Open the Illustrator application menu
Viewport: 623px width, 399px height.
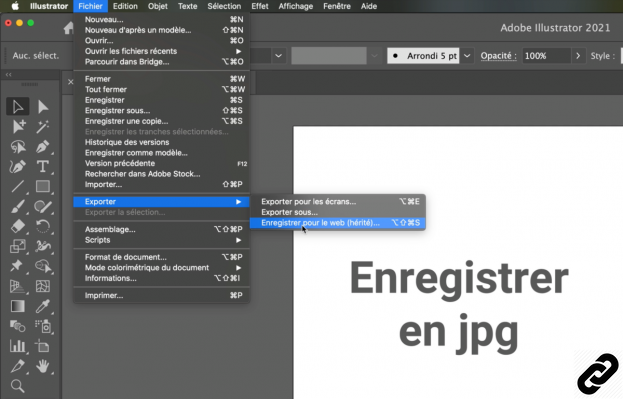pyautogui.click(x=49, y=6)
